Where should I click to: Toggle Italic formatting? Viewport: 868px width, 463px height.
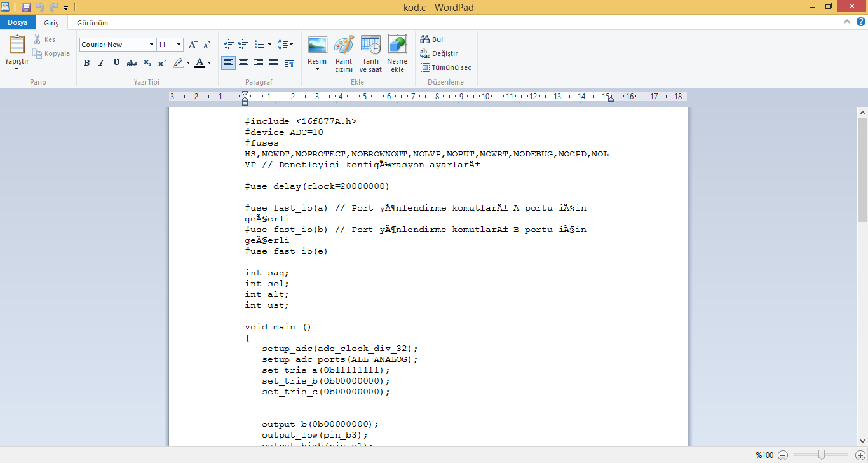[x=101, y=62]
